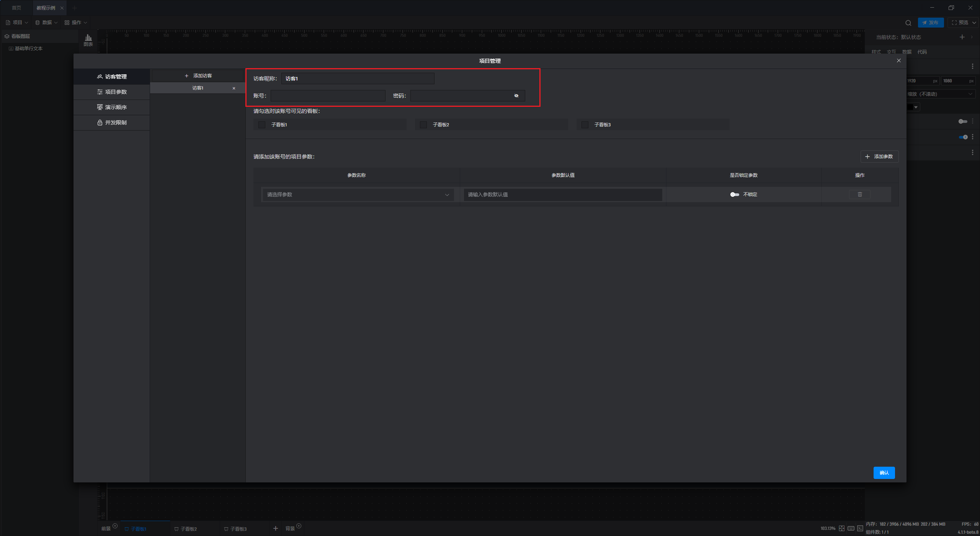Screen dimensions: 980x536
Task: Toggle the grey off switch in right panel
Action: (x=962, y=121)
